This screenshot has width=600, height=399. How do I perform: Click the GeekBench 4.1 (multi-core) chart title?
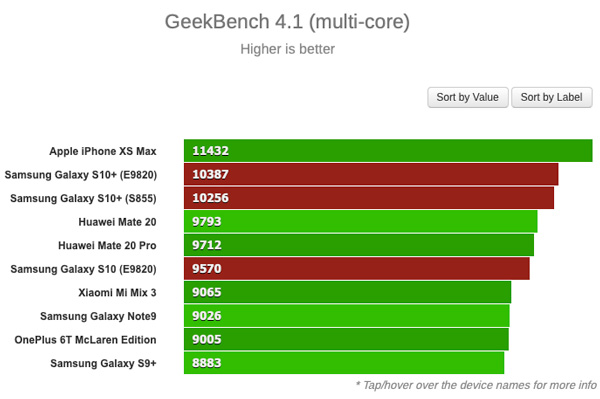pos(287,21)
